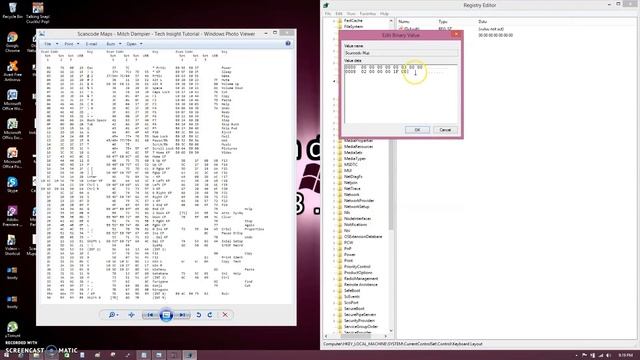Go to next image in Photo Viewer
The image size is (640, 360).
(x=182, y=315)
